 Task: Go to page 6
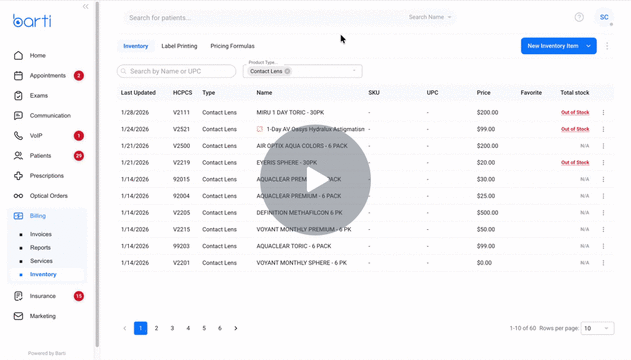coord(220,328)
